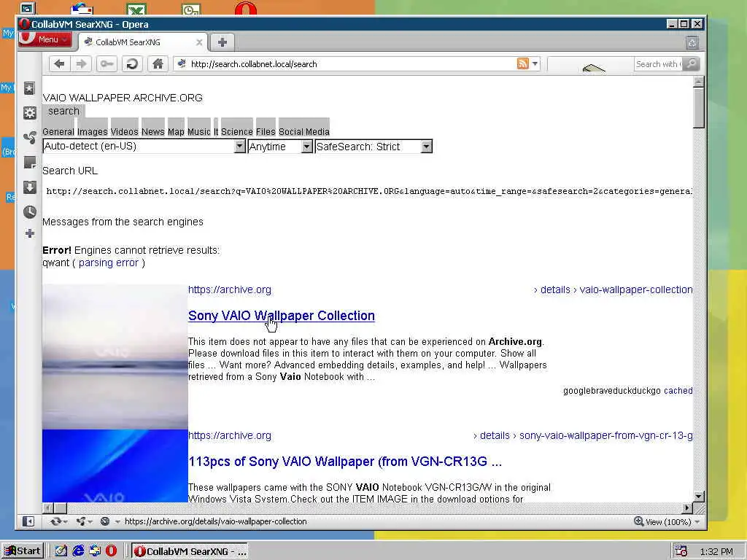This screenshot has height=560, width=747.
Task: Open the Sony VAIO Wallpaper Collection link
Action: click(281, 316)
